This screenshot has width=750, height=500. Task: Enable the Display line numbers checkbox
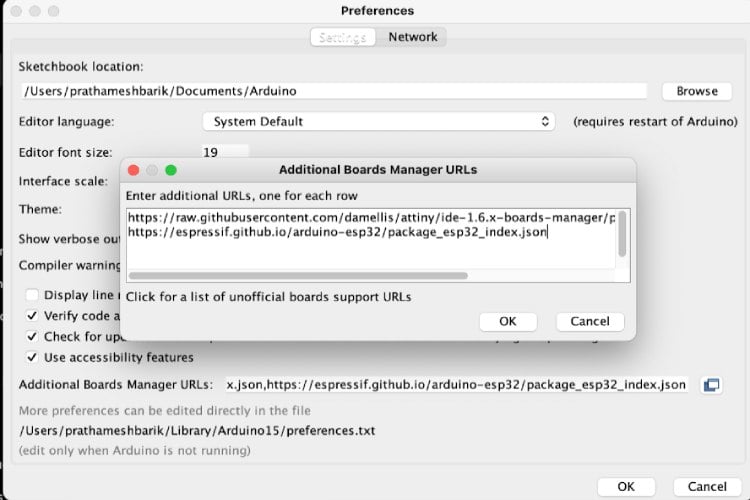33,295
